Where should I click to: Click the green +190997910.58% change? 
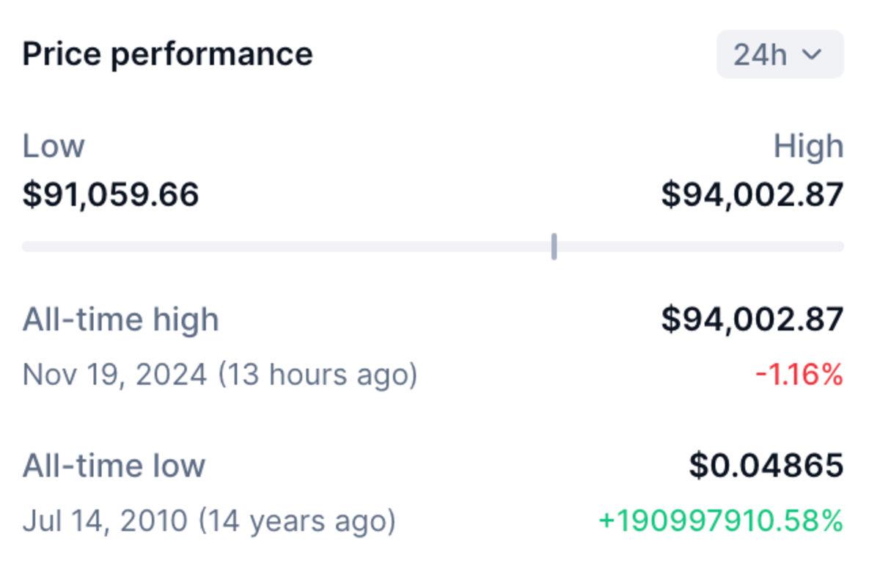[721, 521]
